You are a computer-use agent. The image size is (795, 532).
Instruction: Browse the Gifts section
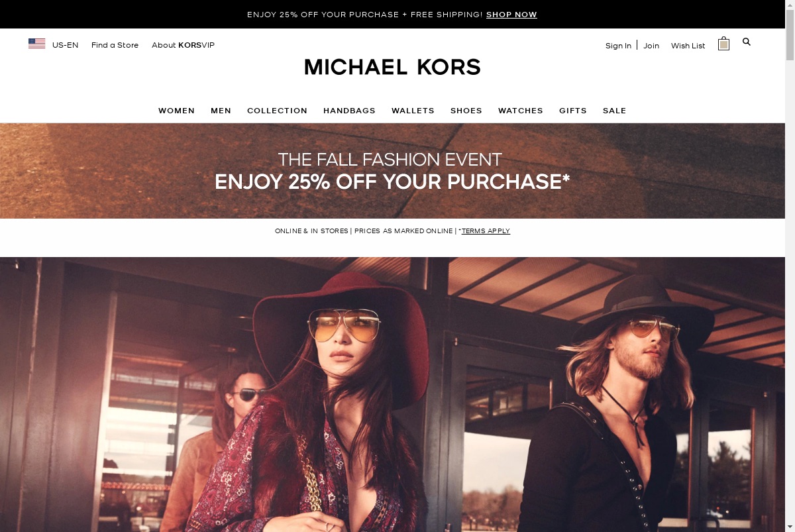coord(573,111)
